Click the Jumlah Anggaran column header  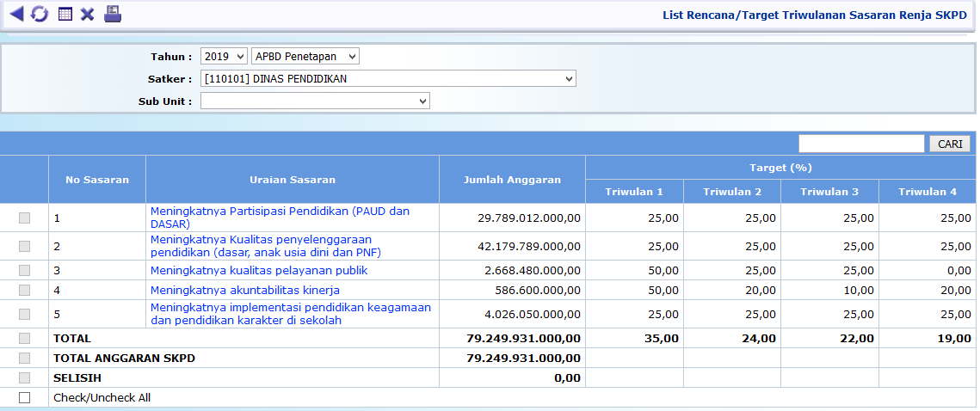coord(512,180)
